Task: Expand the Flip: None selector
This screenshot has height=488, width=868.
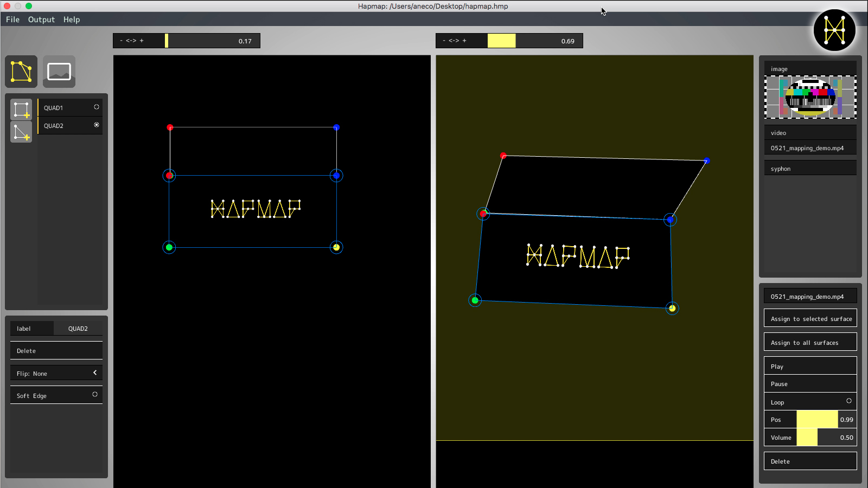Action: pyautogui.click(x=95, y=373)
